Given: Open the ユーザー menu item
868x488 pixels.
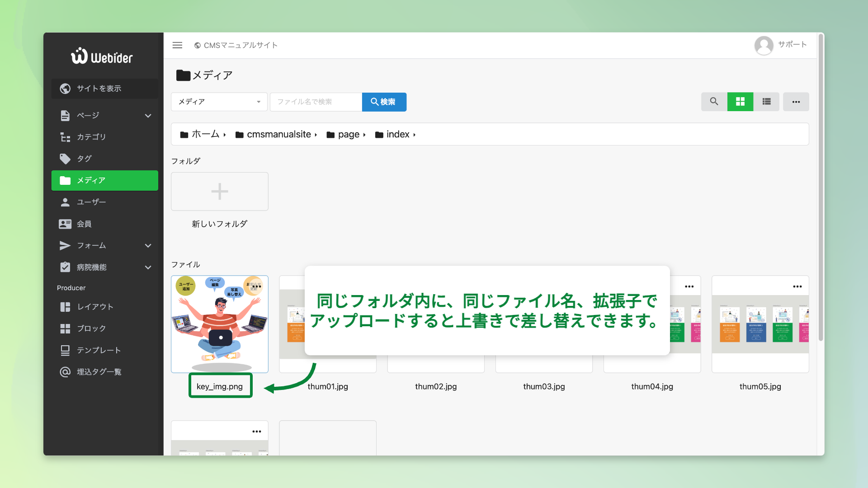Looking at the screenshot, I should tap(91, 202).
